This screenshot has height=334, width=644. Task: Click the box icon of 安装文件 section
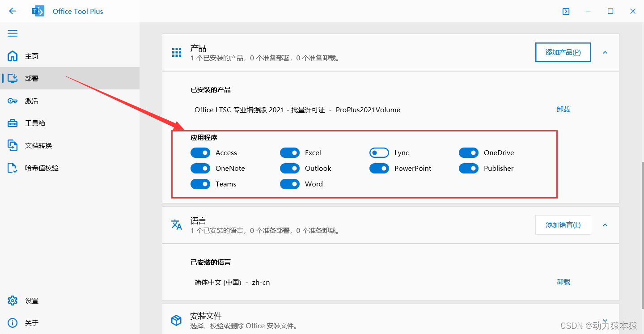click(177, 320)
